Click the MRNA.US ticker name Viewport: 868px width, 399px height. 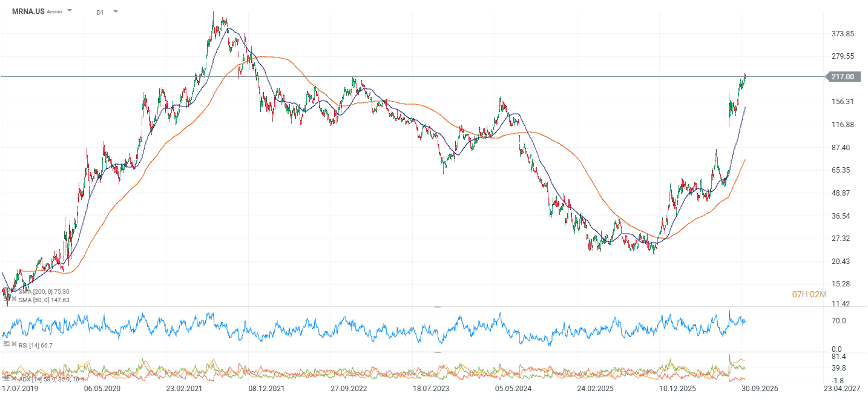point(28,12)
